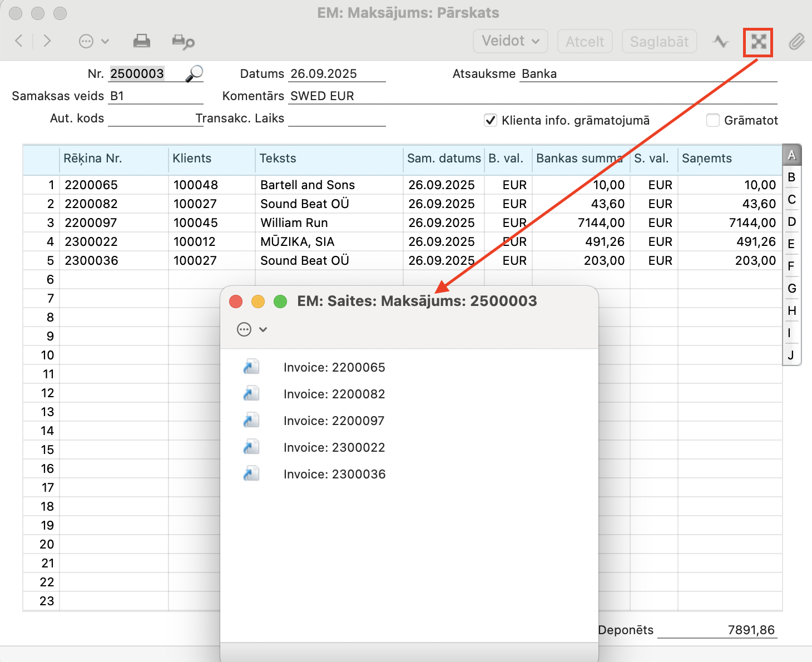Image resolution: width=812 pixels, height=662 pixels.
Task: Go to previous record arrow
Action: (x=19, y=41)
